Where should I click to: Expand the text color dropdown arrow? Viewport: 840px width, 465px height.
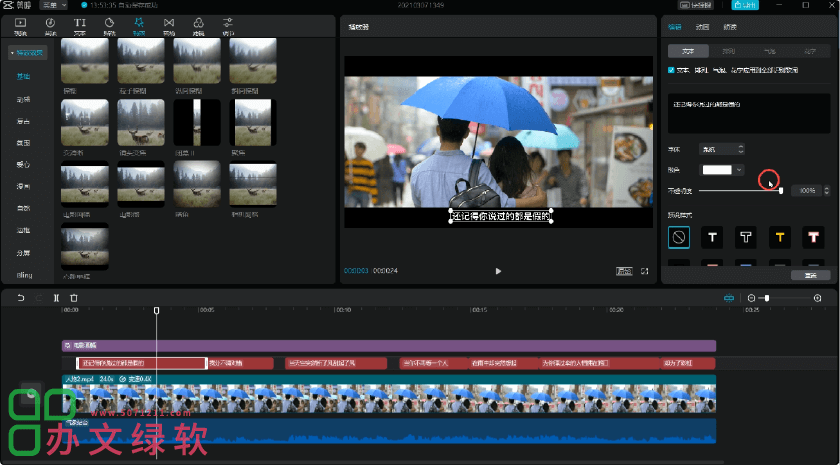tap(738, 170)
